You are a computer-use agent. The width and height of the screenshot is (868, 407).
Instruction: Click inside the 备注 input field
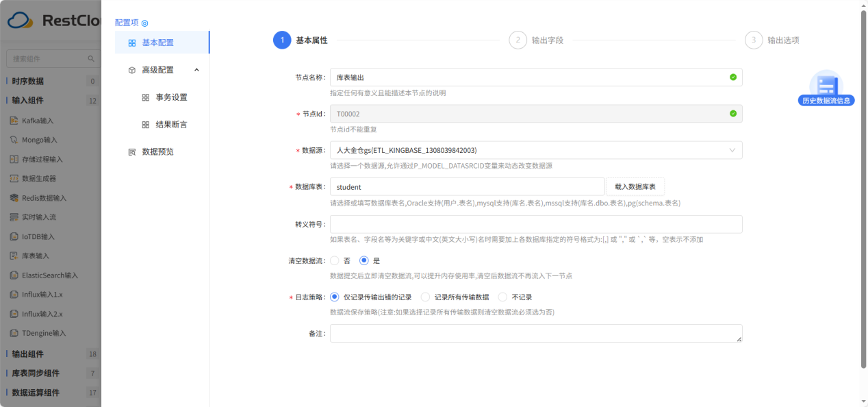coord(535,334)
